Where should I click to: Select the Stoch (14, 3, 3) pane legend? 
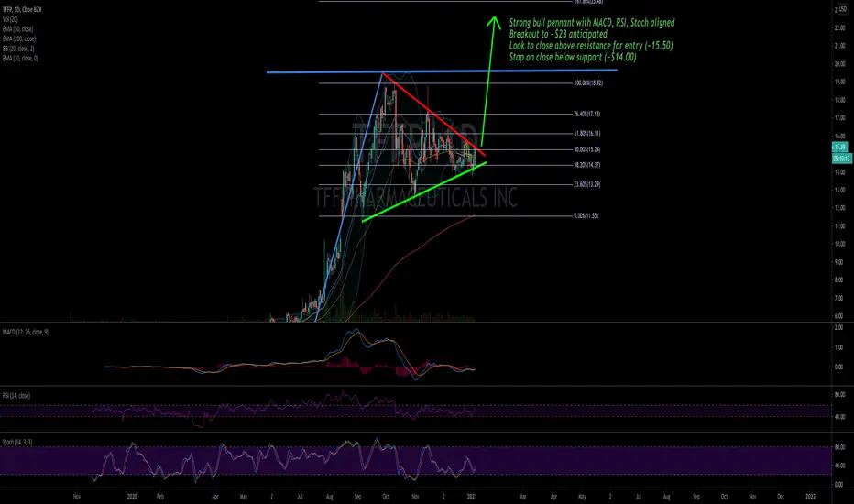[x=16, y=442]
